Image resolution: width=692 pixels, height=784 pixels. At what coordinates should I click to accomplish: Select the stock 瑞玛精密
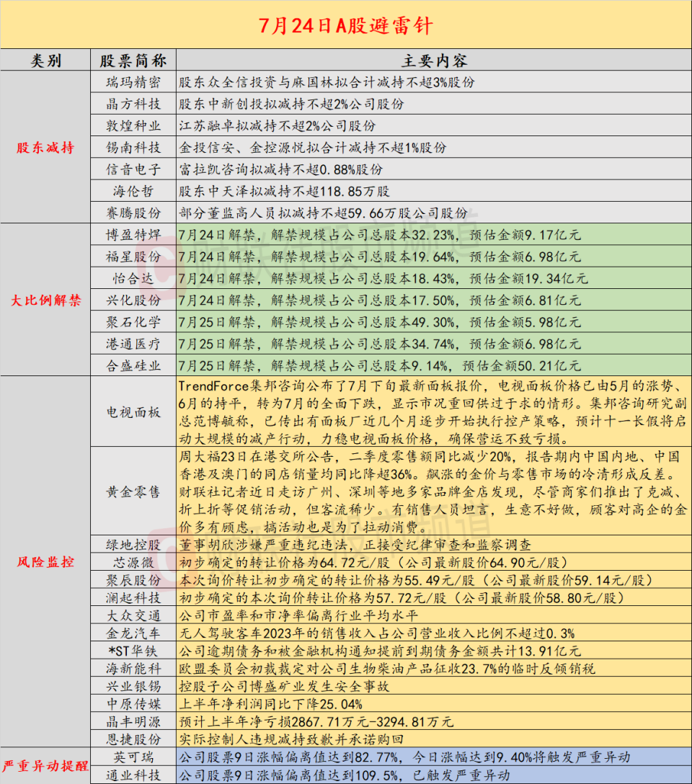[133, 82]
